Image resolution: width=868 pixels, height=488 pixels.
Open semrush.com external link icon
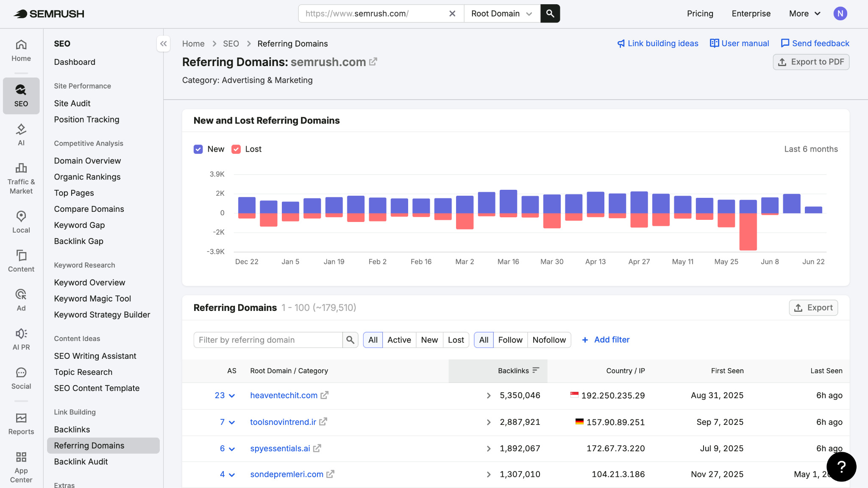(373, 62)
